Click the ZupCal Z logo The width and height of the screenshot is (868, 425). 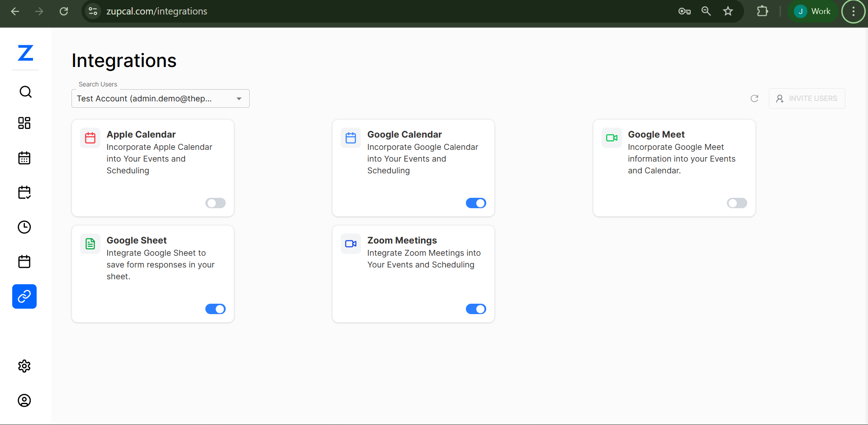pos(25,53)
